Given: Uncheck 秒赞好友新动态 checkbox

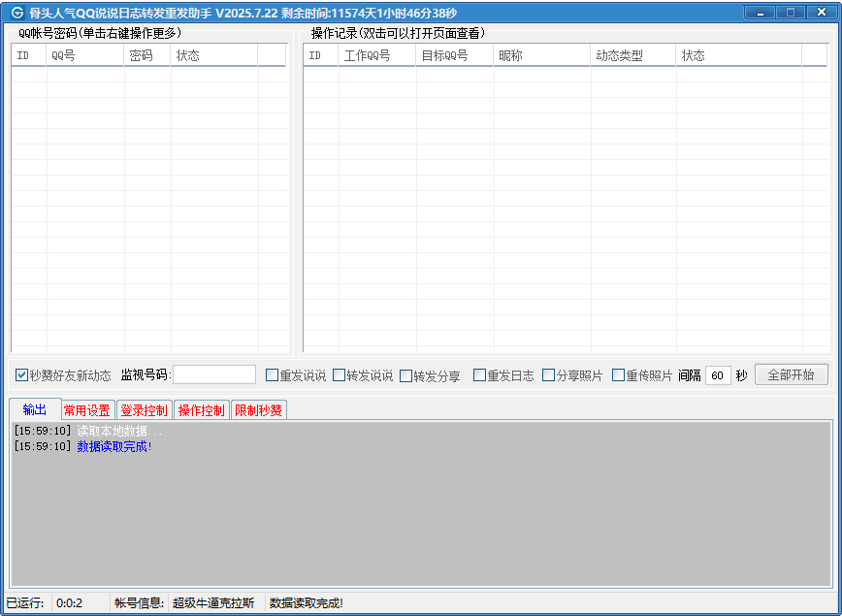Looking at the screenshot, I should [22, 375].
